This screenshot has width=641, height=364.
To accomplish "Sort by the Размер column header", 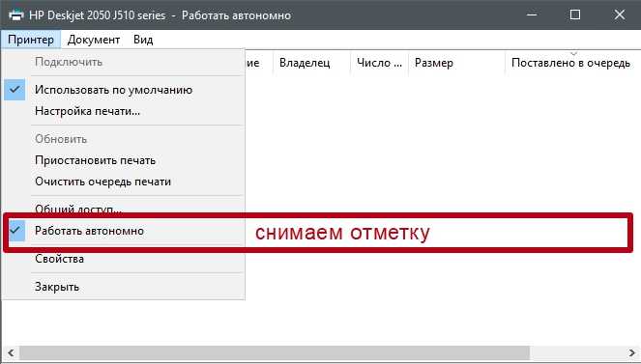I will [x=456, y=63].
